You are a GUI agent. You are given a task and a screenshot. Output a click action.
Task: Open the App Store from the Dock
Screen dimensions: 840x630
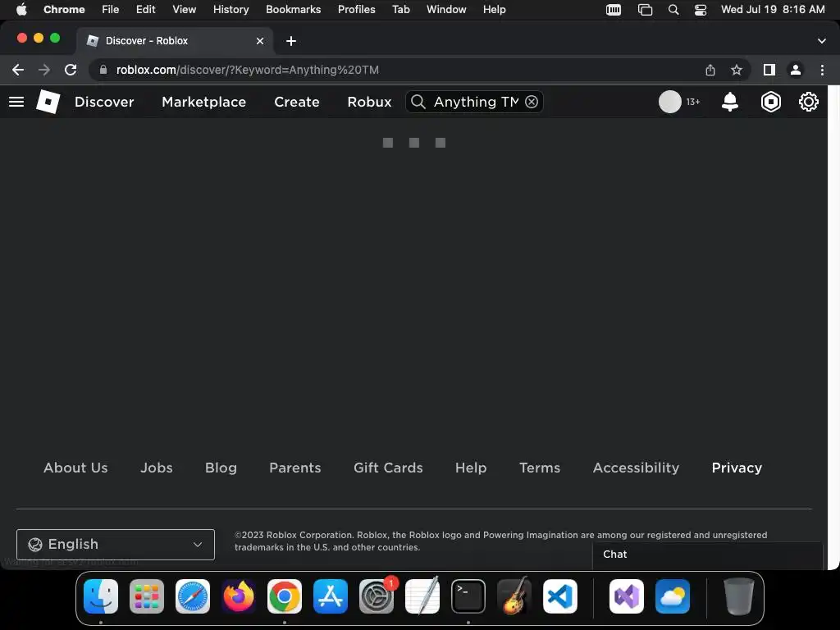(x=331, y=596)
